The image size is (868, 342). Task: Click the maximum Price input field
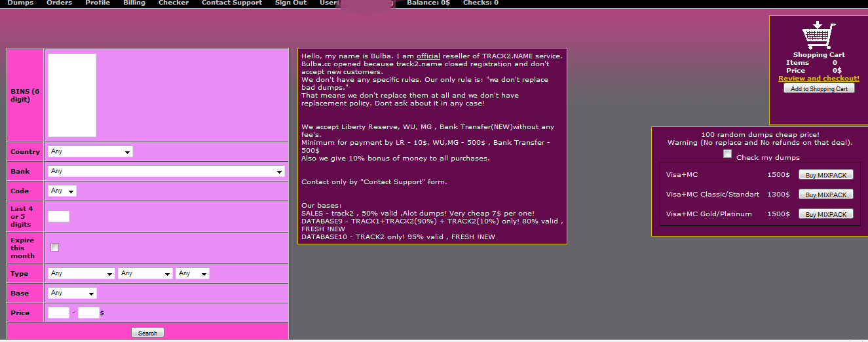88,313
